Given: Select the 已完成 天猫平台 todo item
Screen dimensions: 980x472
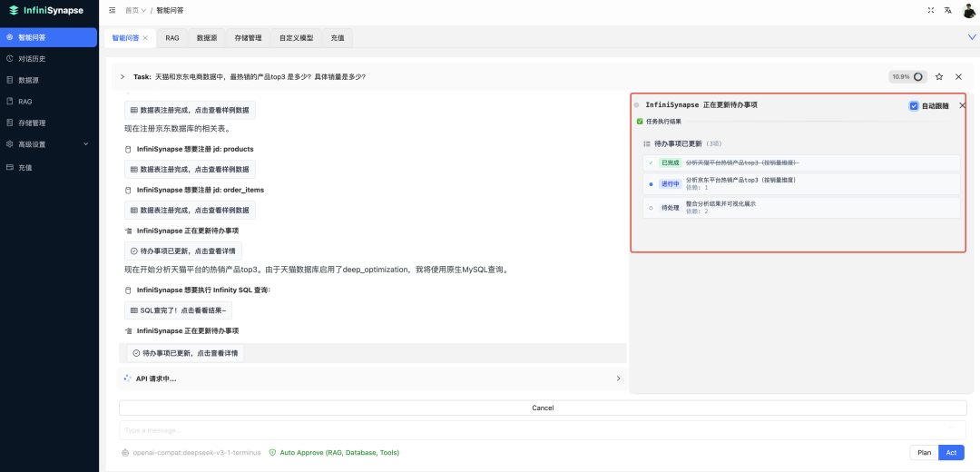Looking at the screenshot, I should click(x=801, y=162).
